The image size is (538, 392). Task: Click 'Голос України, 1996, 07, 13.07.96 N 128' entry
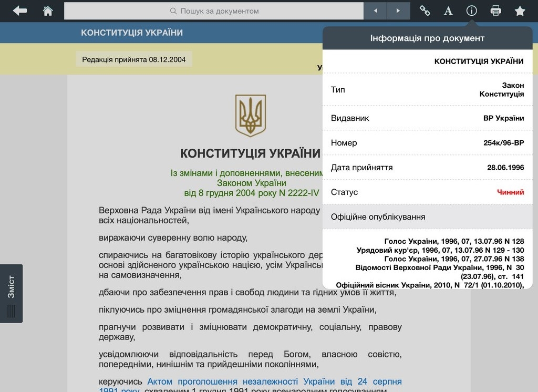[454, 241]
